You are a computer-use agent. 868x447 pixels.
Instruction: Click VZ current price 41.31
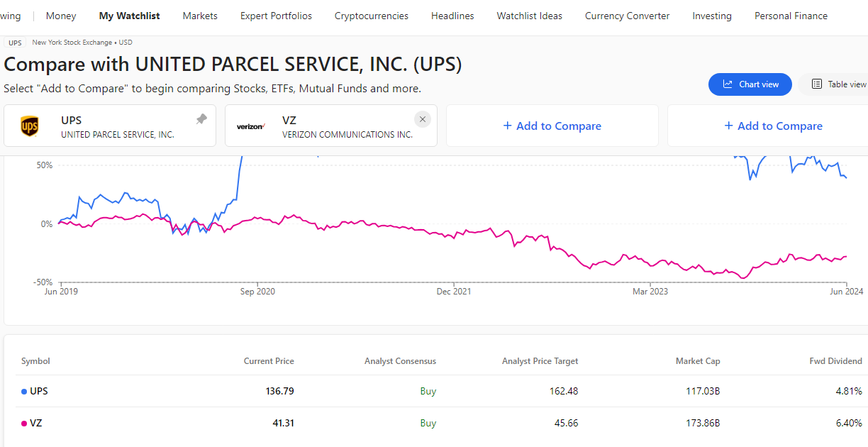point(282,423)
